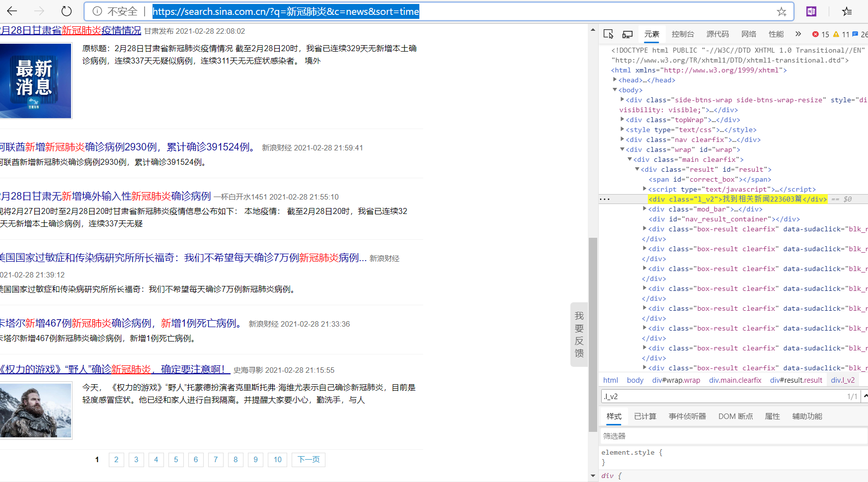Screen dimensions: 868x482
Task: Open the OneNote extension icon
Action: coord(811,11)
